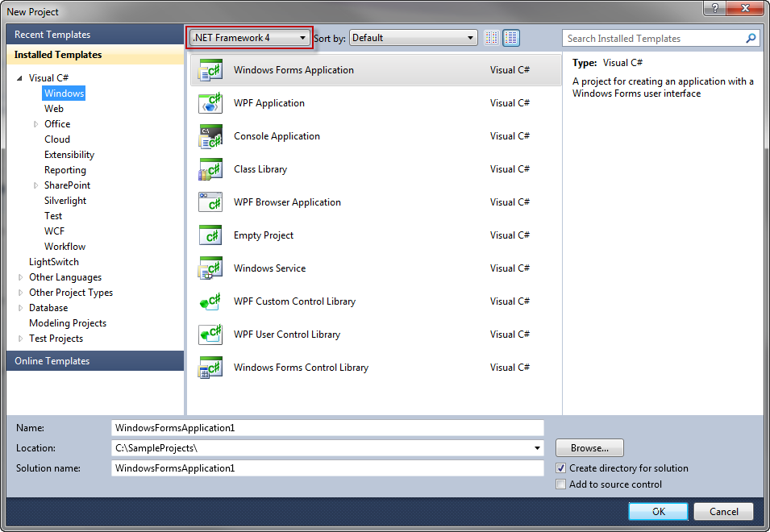Click the search magnifier icon
The height and width of the screenshot is (532, 770).
point(751,38)
